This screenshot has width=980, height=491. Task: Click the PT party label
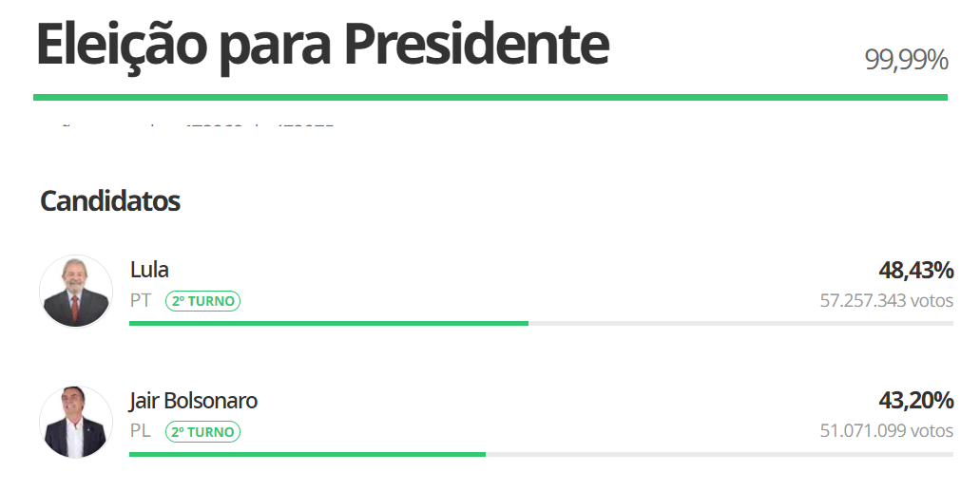[x=141, y=301]
